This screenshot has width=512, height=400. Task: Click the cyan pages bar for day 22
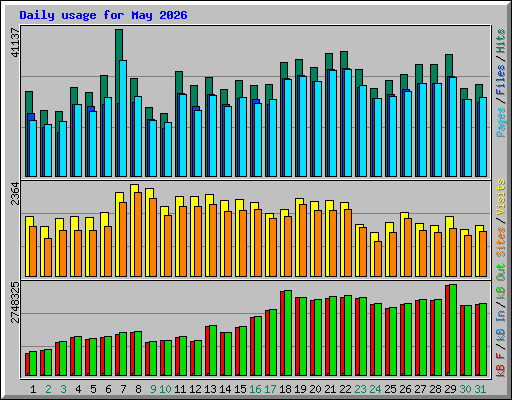tap(348, 123)
